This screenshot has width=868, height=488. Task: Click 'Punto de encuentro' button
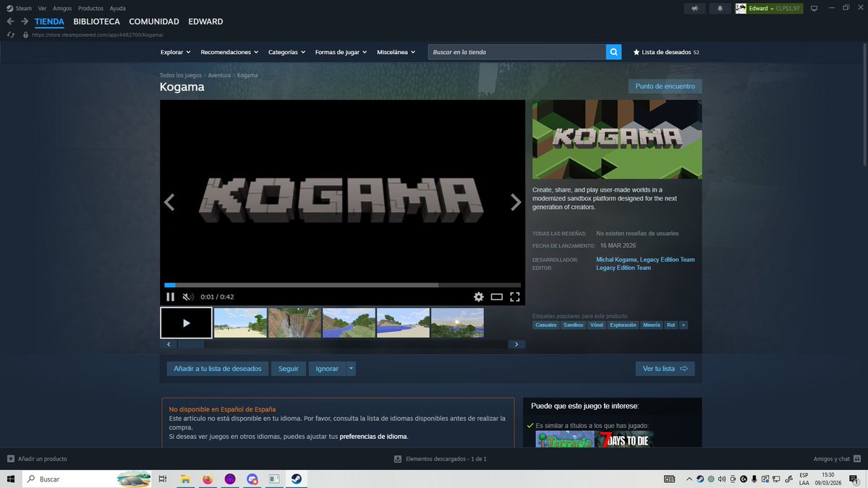click(x=665, y=86)
